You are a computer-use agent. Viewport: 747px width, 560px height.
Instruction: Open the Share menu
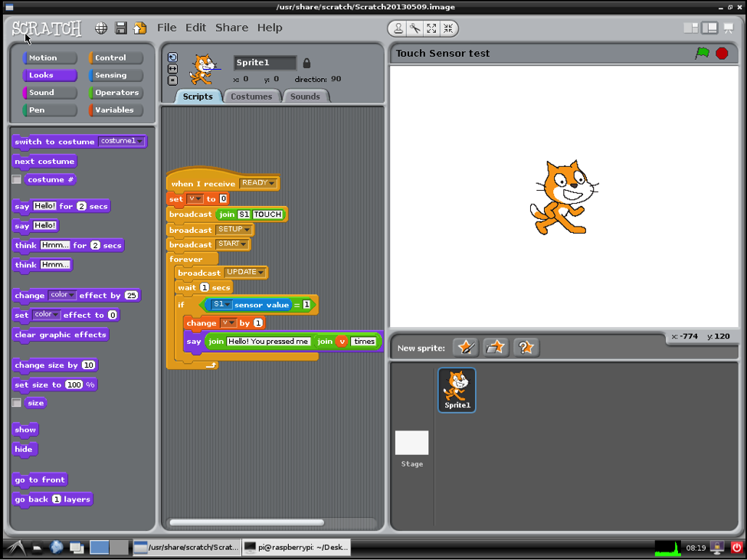tap(231, 28)
